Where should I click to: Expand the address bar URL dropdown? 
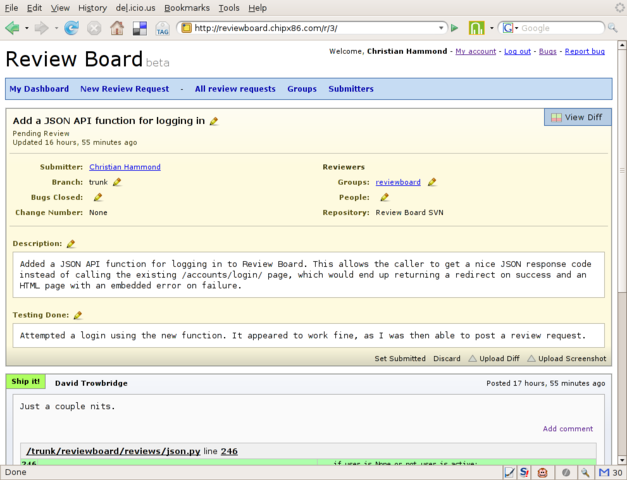[x=441, y=28]
